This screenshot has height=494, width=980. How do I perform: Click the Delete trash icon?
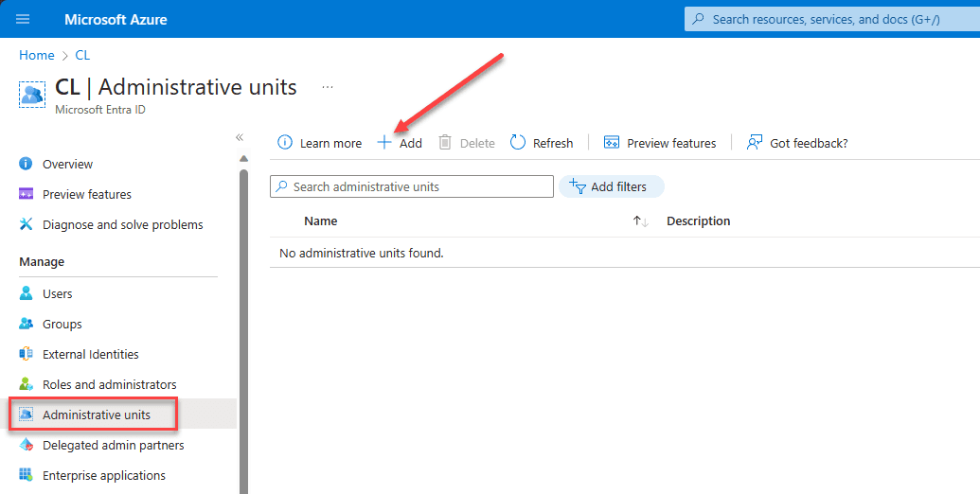tap(444, 142)
